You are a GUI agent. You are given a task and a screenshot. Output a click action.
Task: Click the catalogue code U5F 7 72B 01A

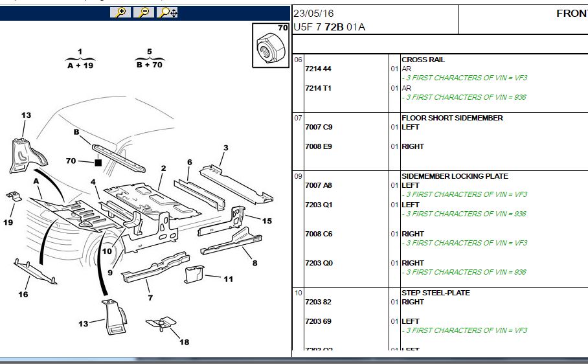pyautogui.click(x=329, y=27)
